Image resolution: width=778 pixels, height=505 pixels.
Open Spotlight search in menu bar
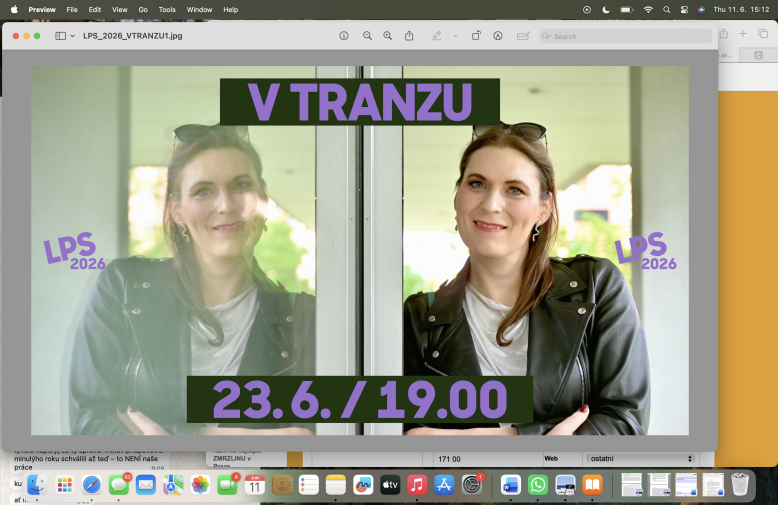click(666, 9)
